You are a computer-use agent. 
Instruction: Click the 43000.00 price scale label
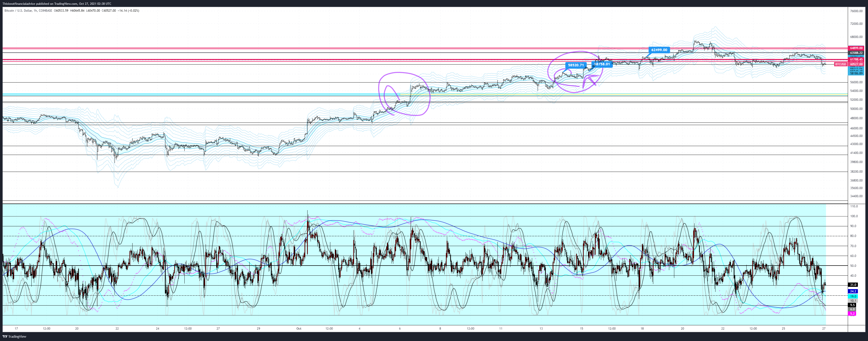pyautogui.click(x=856, y=144)
